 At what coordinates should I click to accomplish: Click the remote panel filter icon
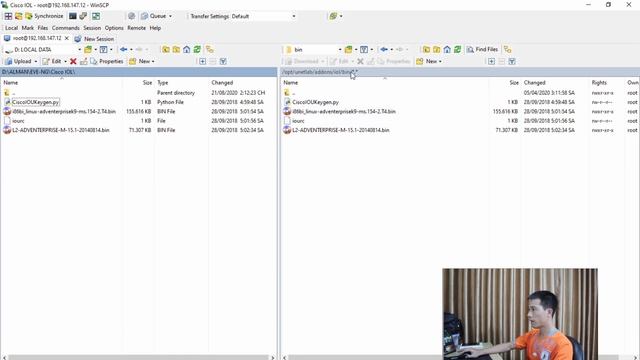364,49
